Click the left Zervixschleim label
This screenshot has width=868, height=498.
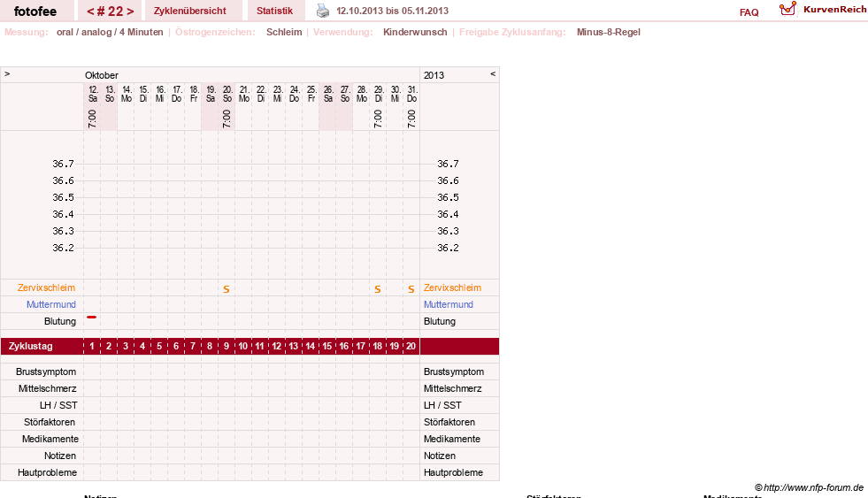[47, 287]
